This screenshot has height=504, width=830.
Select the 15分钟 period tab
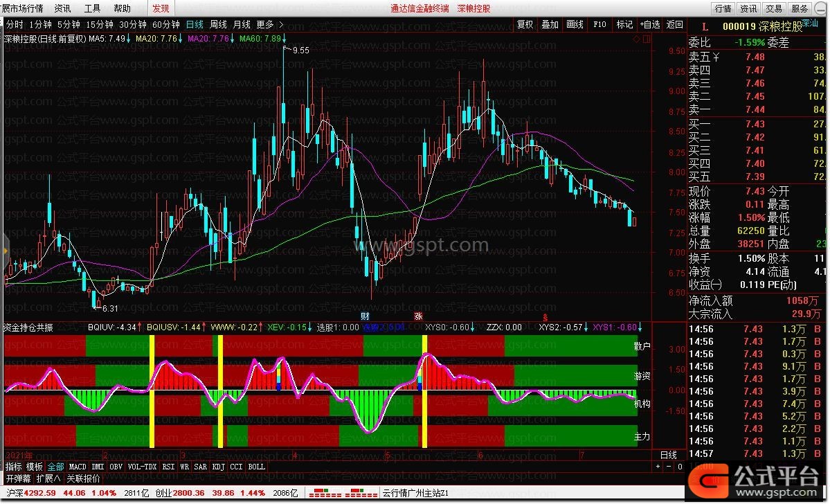click(100, 24)
